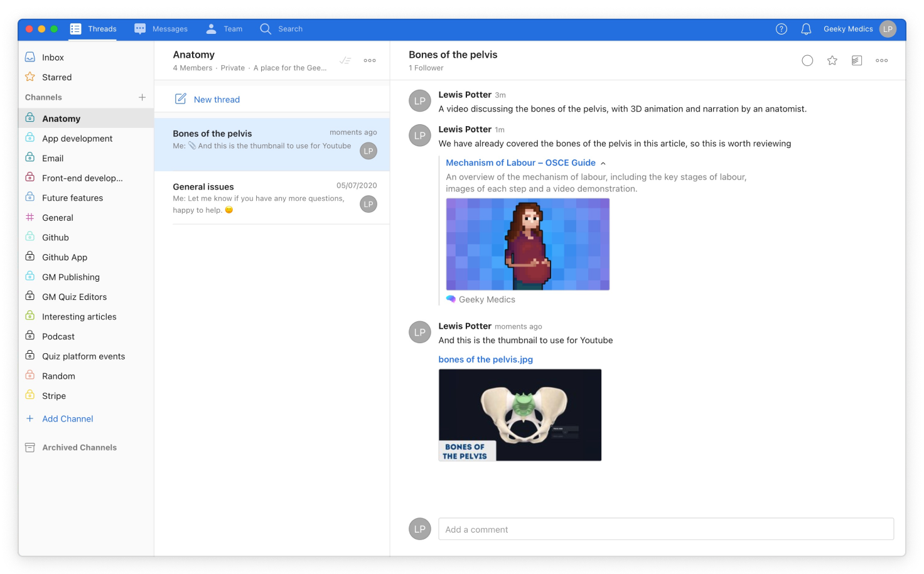This screenshot has width=924, height=574.
Task: Select the GM Publishing channel
Action: [x=86, y=277]
